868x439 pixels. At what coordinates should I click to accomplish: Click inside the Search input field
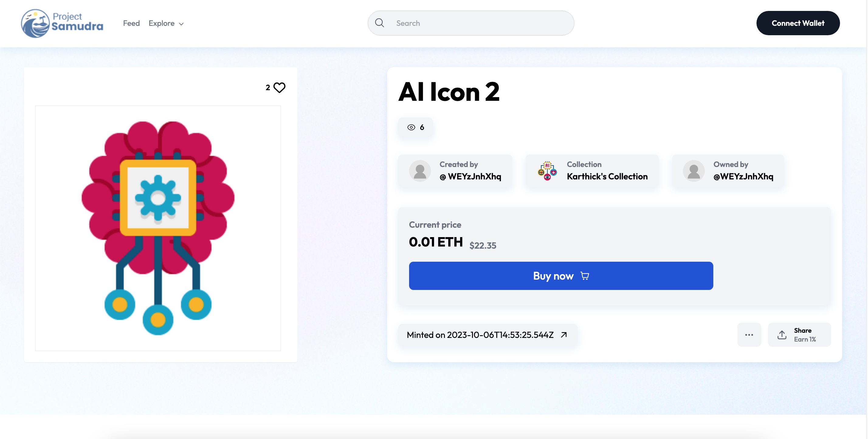click(472, 22)
